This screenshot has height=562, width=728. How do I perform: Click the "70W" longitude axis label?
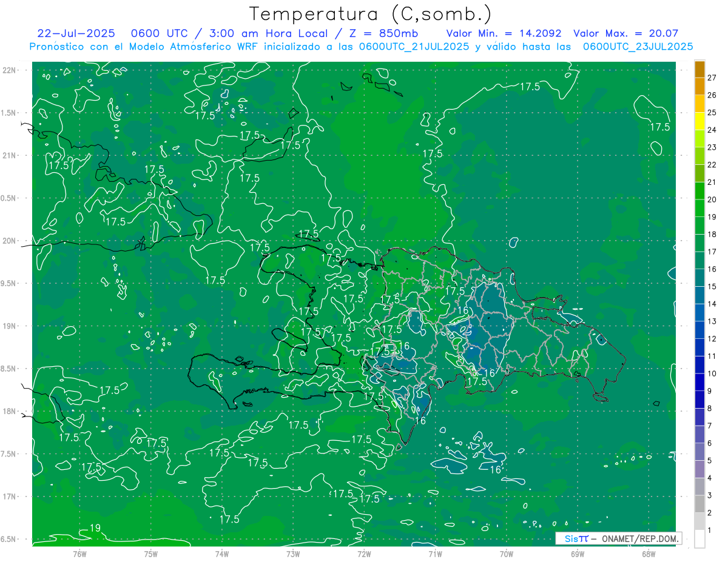coord(507,554)
